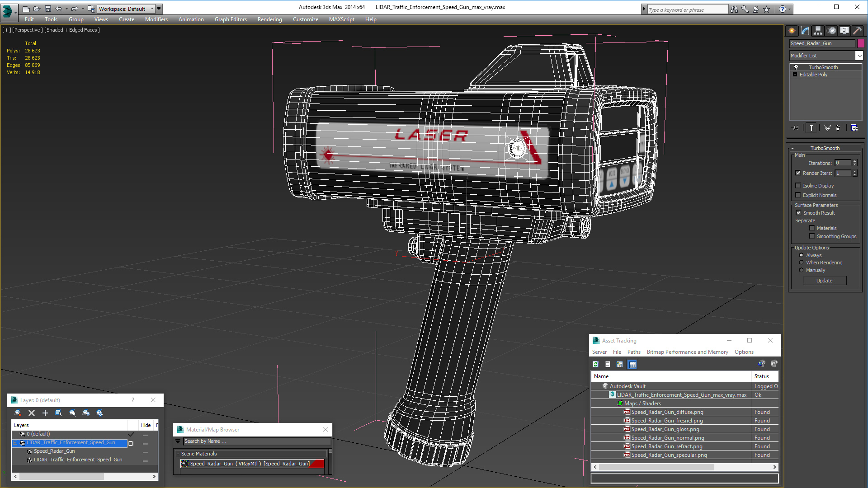Select Manually update option
Image resolution: width=868 pixels, height=488 pixels.
tap(802, 270)
